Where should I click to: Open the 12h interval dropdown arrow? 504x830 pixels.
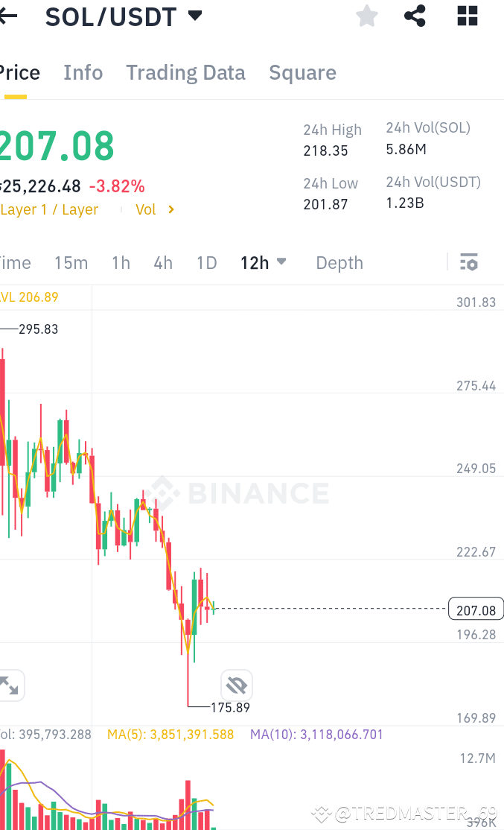pos(281,262)
